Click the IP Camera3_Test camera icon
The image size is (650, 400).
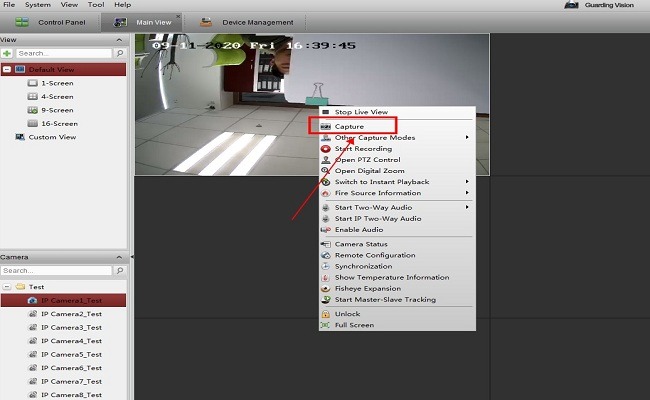click(32, 327)
